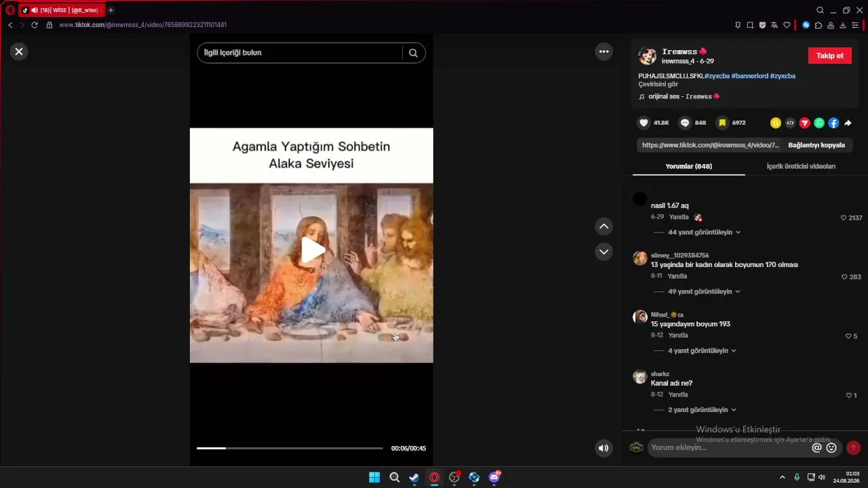The image size is (868, 488).
Task: Open comments via the speech bubble icon
Action: pos(685,123)
